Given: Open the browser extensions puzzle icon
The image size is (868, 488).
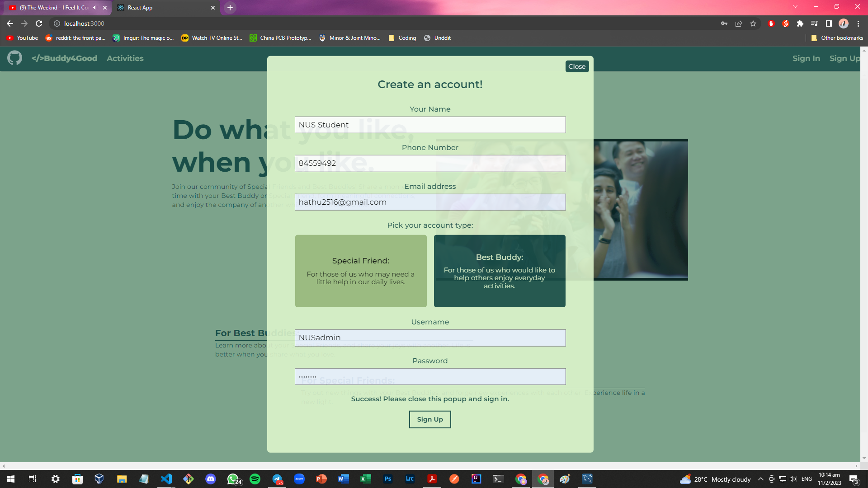Looking at the screenshot, I should [x=800, y=23].
